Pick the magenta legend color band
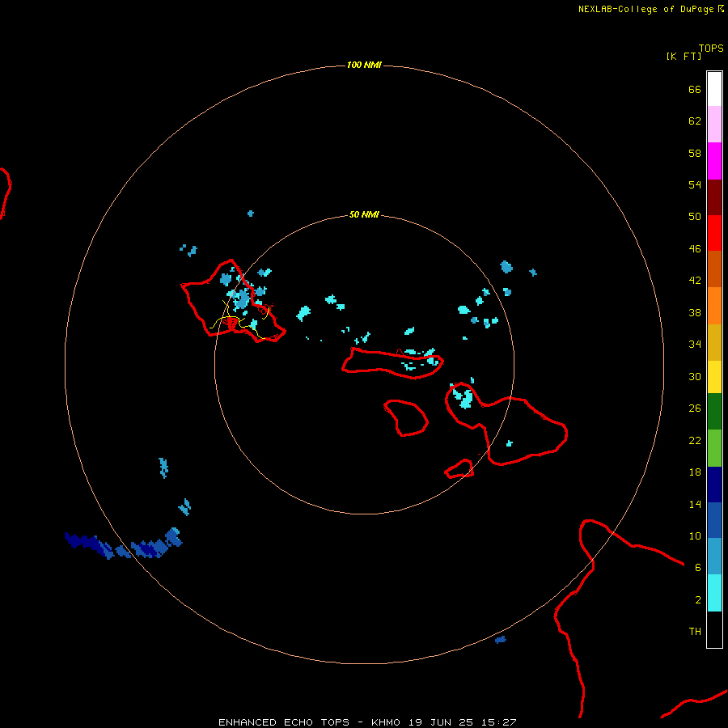The image size is (728, 728). [x=714, y=161]
